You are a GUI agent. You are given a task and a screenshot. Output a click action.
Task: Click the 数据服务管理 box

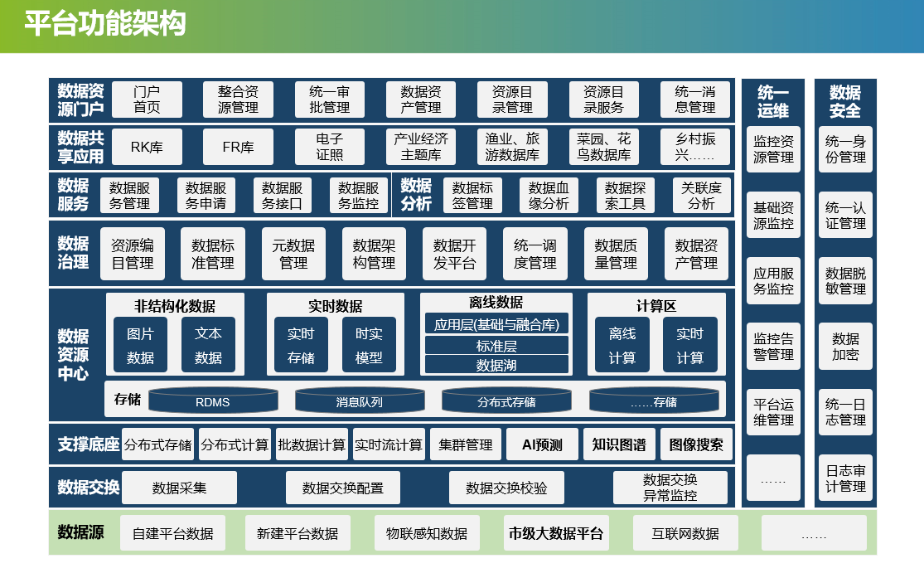click(129, 195)
